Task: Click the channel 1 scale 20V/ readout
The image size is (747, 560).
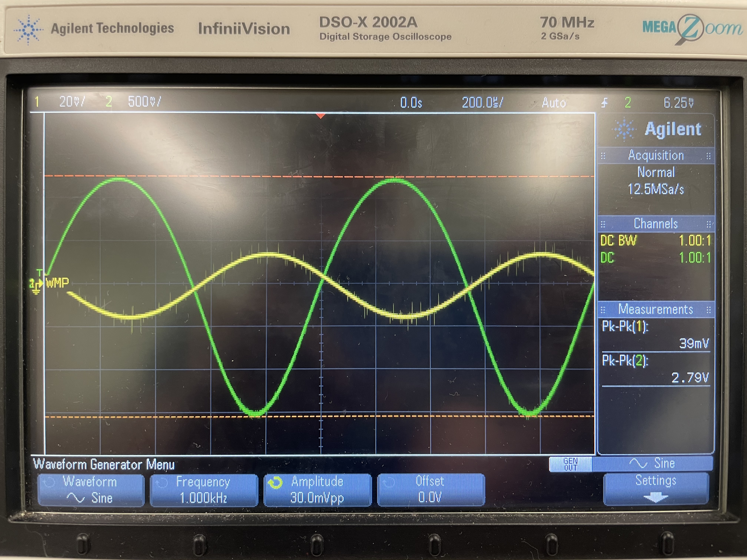Action: pos(72,102)
